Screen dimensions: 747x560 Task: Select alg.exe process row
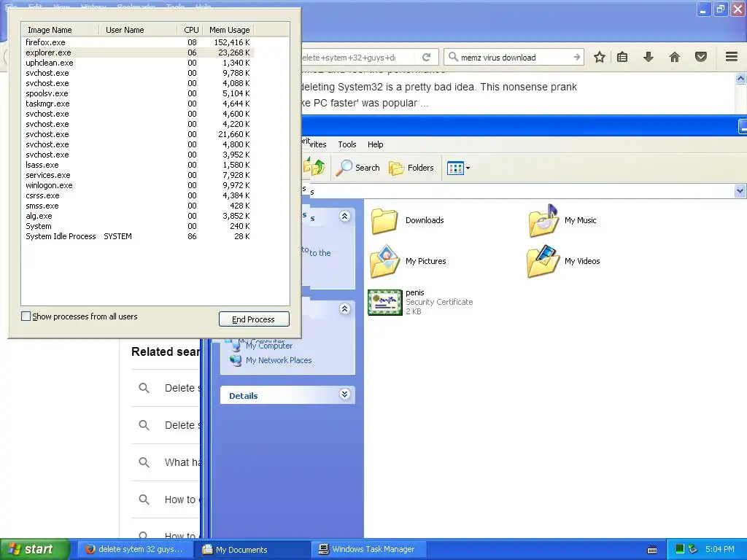click(138, 216)
